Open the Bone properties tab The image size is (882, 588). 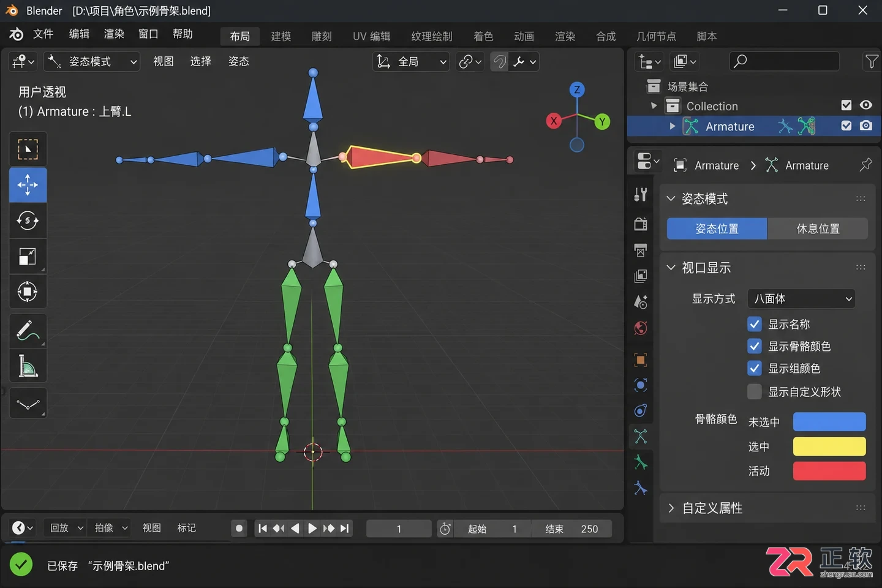coord(641,462)
